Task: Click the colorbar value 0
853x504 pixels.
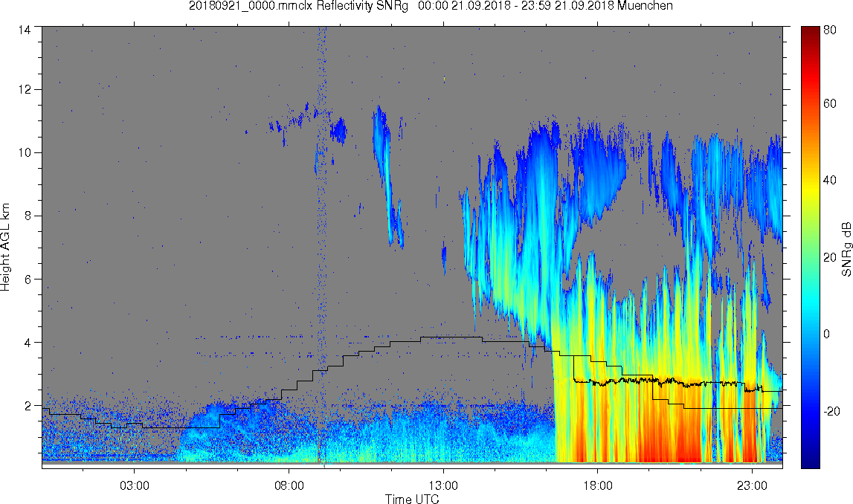Action: point(827,334)
